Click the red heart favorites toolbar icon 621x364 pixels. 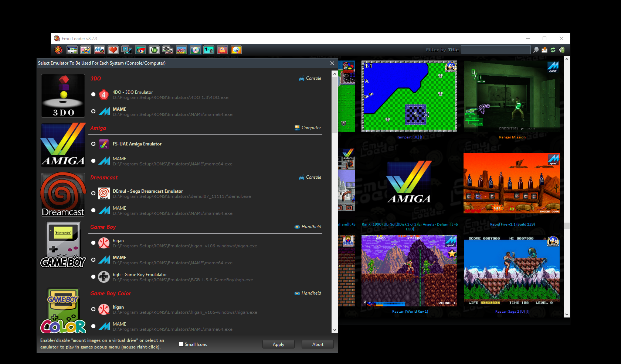(113, 50)
